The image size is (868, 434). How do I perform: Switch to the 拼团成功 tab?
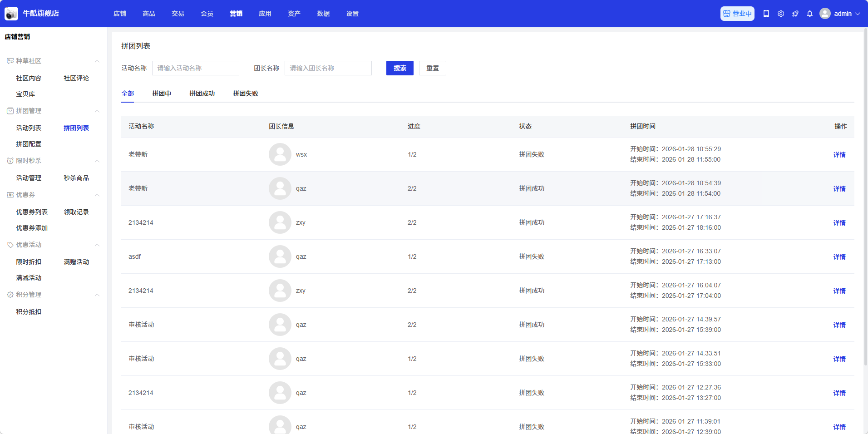pos(202,94)
